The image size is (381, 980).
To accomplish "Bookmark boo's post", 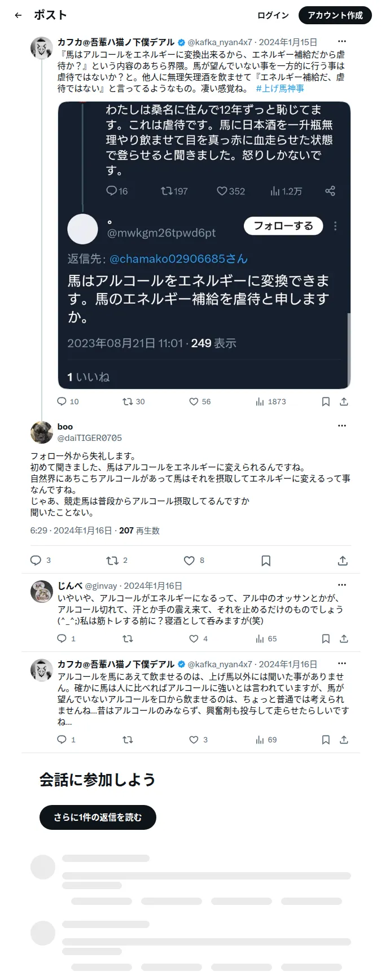I will pos(266,561).
